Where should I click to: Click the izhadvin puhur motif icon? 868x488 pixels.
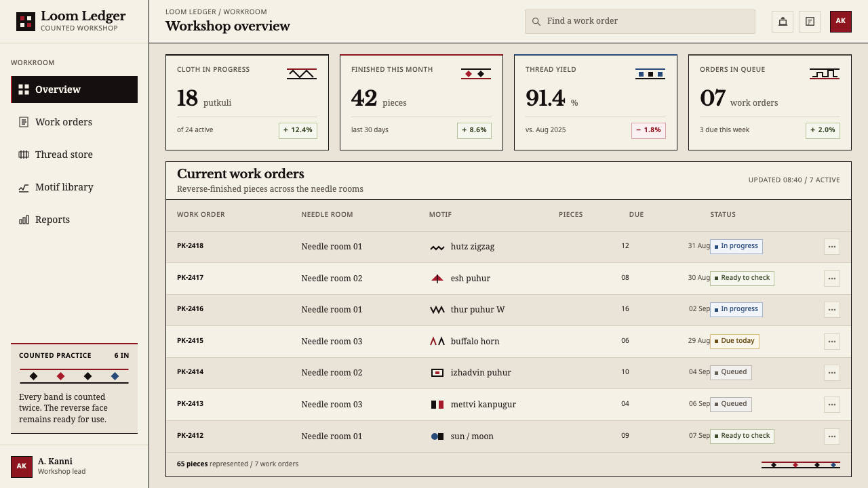click(x=437, y=373)
